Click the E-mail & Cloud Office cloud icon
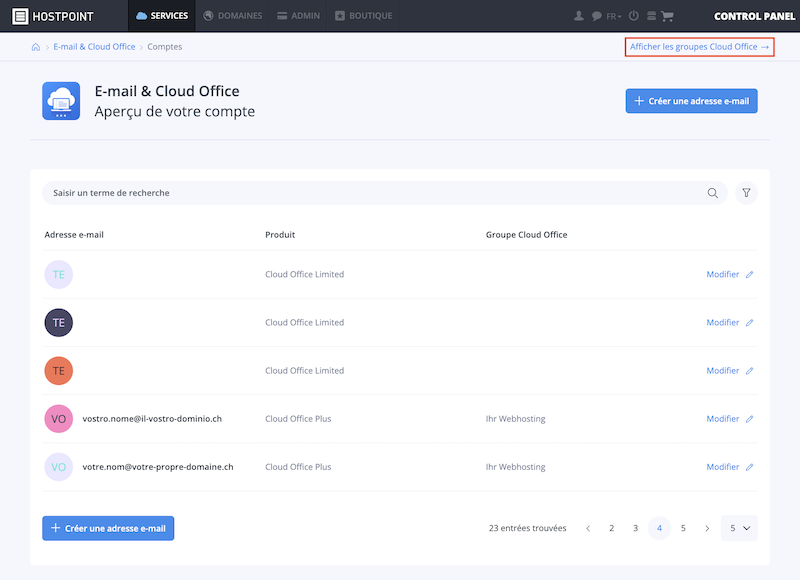 61,101
